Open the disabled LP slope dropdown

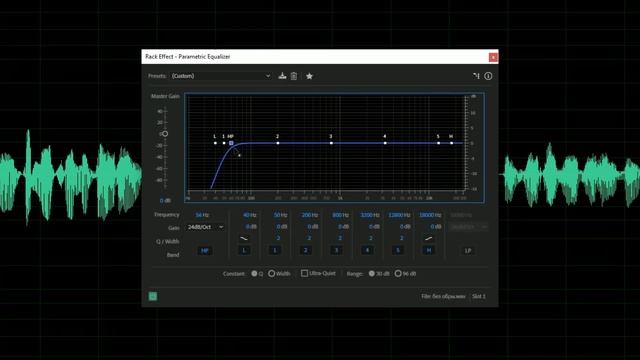[x=469, y=227]
